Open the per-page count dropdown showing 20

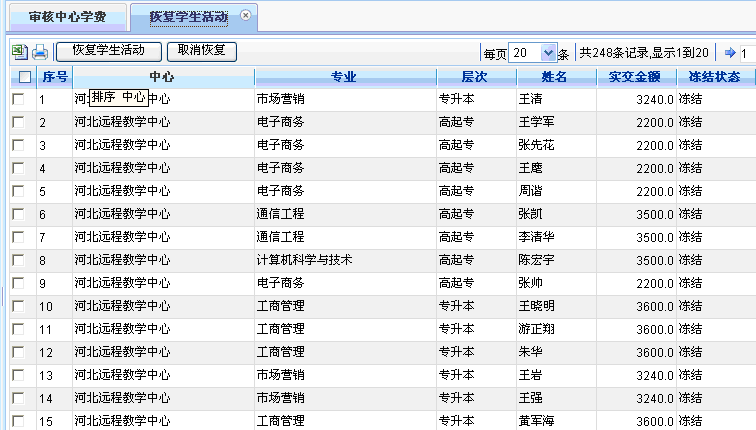(548, 53)
